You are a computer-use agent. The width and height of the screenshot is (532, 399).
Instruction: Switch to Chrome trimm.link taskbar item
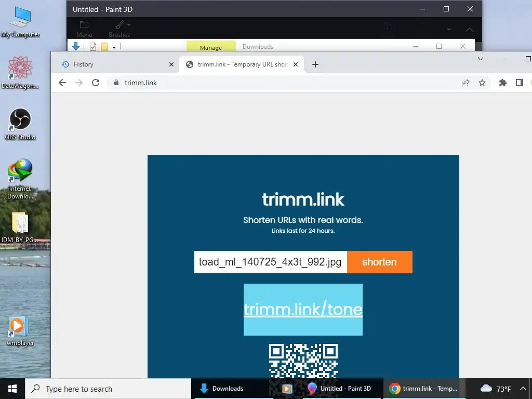click(x=424, y=389)
